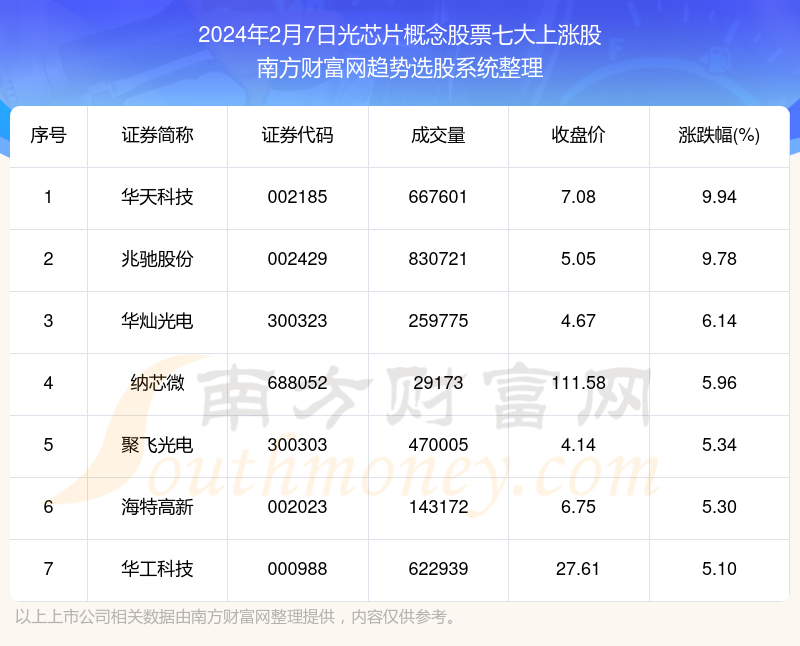
Task: Click the title line 2024年2月7日光芯片概念股票七大上涨股
Action: [400, 35]
